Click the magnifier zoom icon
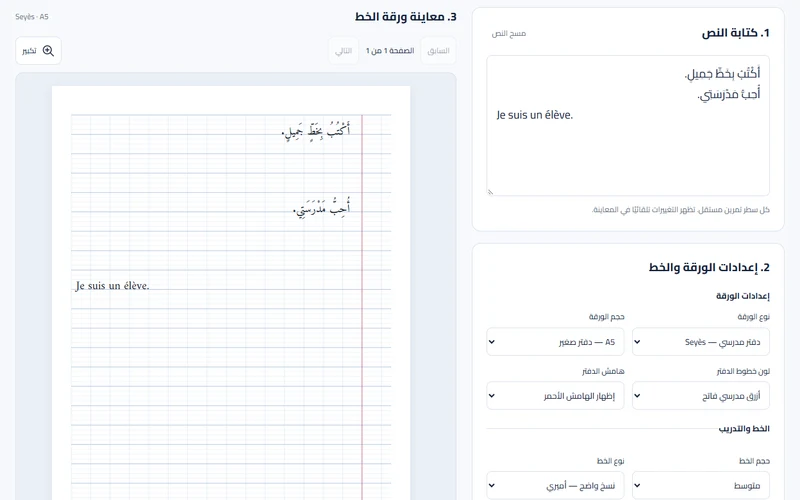Image resolution: width=800 pixels, height=500 pixels. coord(48,51)
